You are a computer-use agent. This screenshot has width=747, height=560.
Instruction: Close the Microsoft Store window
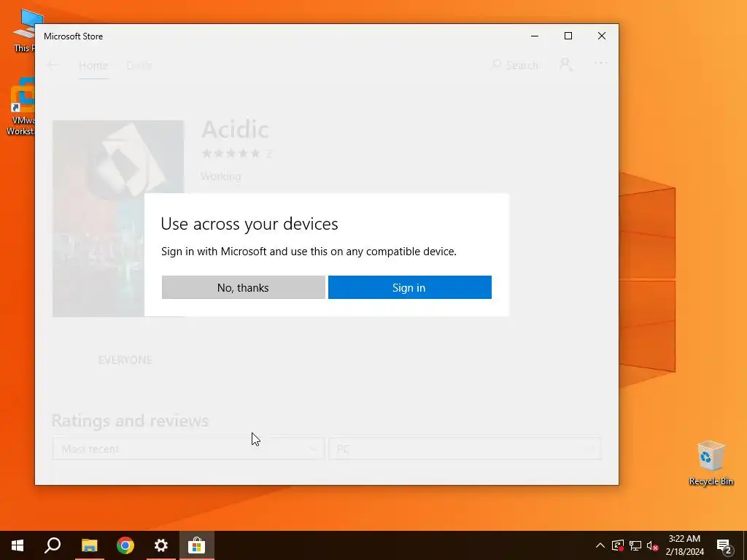602,36
